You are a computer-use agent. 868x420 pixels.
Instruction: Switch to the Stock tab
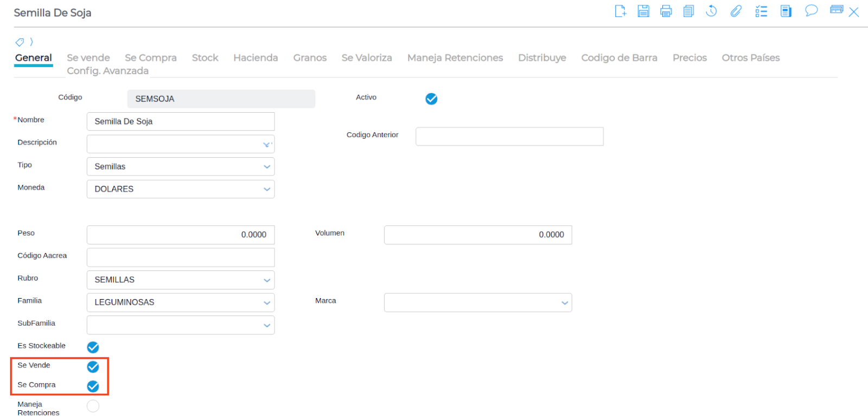click(x=205, y=58)
